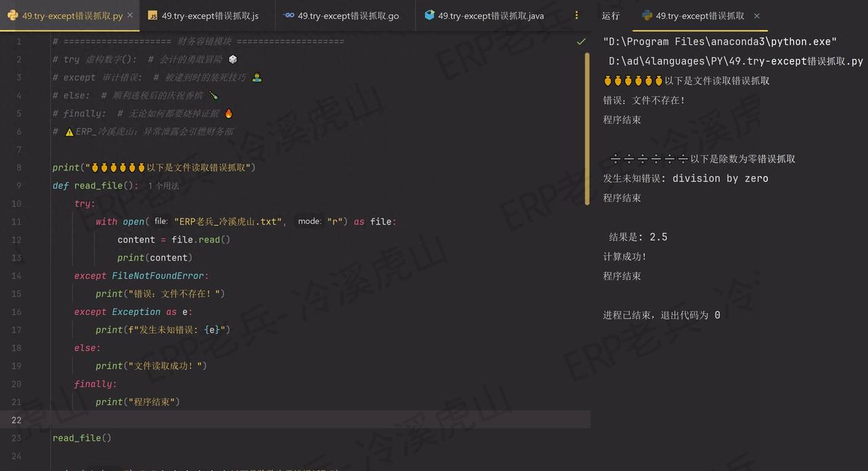Close the run output tab 49.try-except错误抓取

click(757, 15)
